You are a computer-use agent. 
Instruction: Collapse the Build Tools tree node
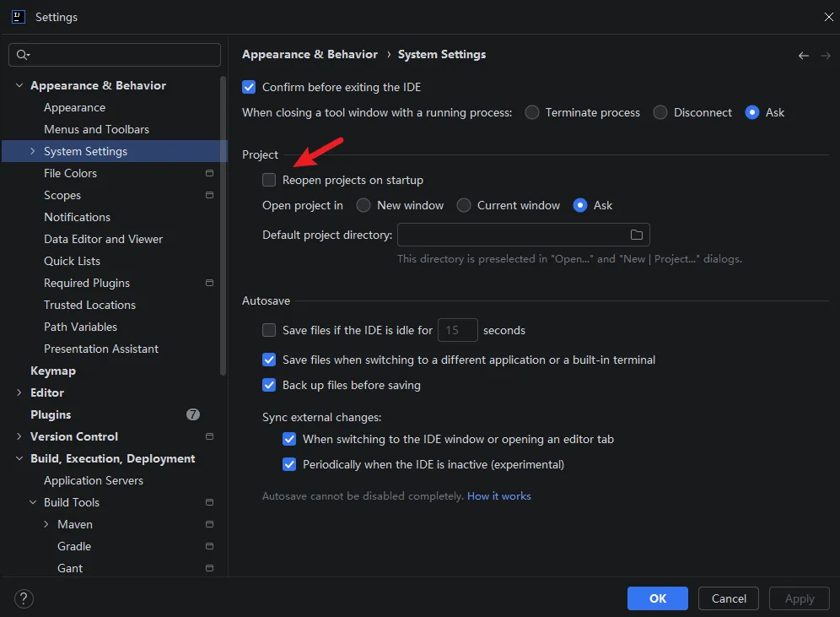coord(33,502)
